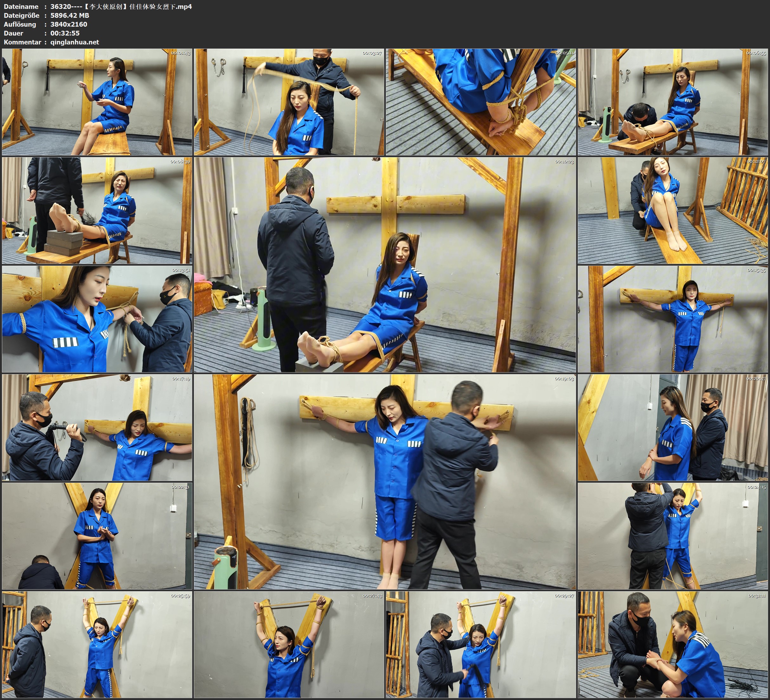Viewport: 770px width, 700px height.
Task: Select the thumbnail at 00:05:11
Action: coord(481,102)
